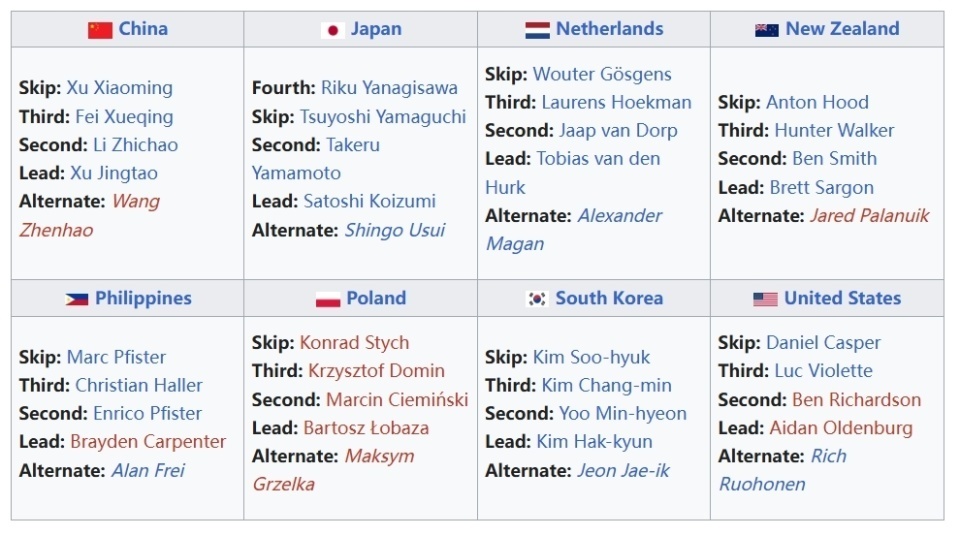Click alternate Shingo Usui link
The image size is (960, 536).
394,230
